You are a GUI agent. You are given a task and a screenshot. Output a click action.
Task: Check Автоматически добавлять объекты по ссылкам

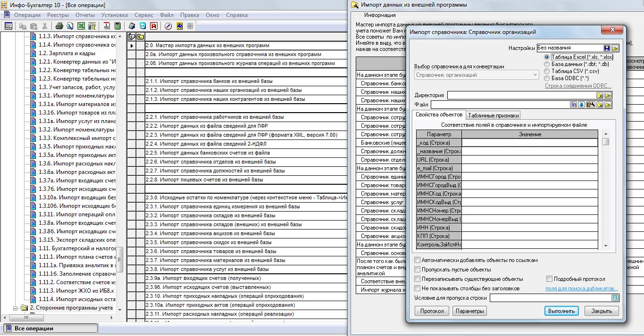[x=417, y=260]
